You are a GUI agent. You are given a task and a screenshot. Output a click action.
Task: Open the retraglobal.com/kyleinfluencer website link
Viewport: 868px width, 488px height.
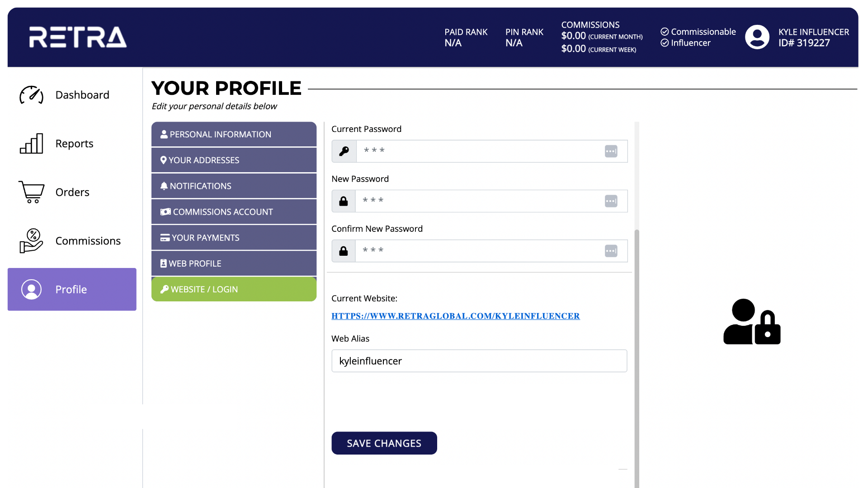(x=455, y=316)
